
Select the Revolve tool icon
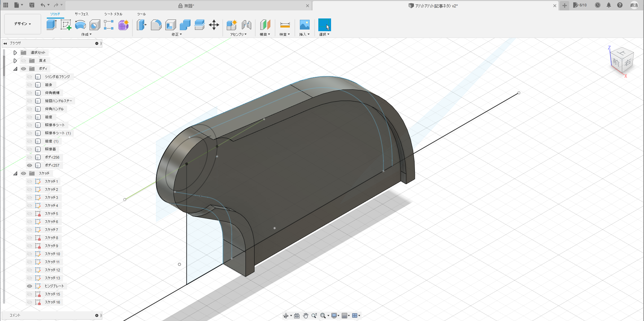pos(80,25)
